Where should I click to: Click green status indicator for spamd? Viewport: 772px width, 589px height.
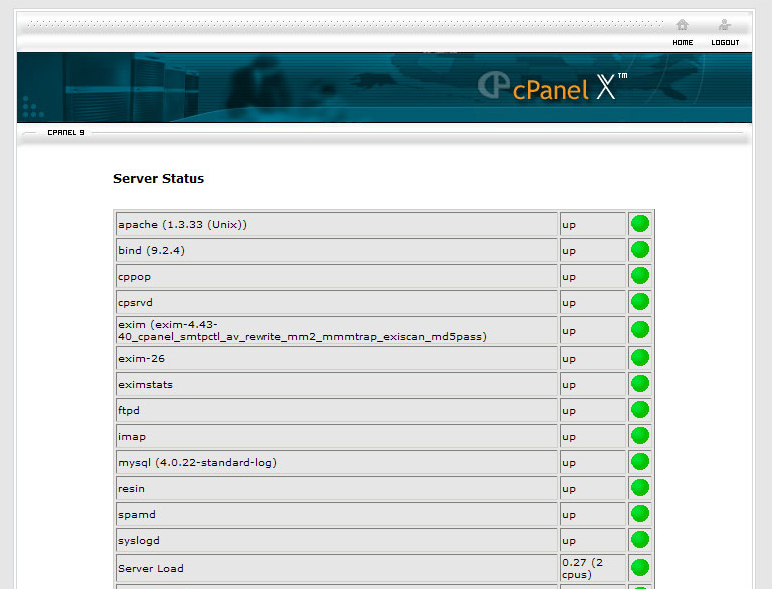pyautogui.click(x=640, y=514)
